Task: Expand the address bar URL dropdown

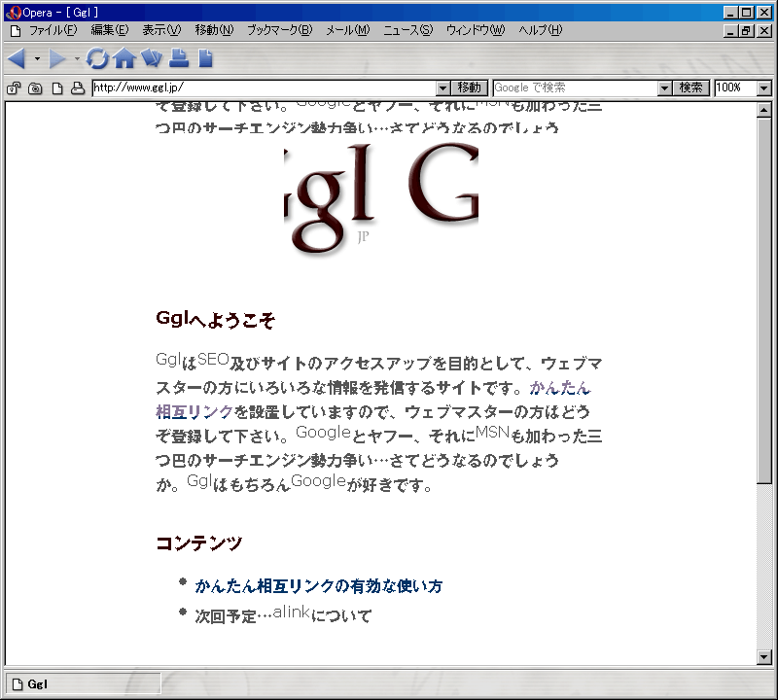Action: [x=443, y=88]
